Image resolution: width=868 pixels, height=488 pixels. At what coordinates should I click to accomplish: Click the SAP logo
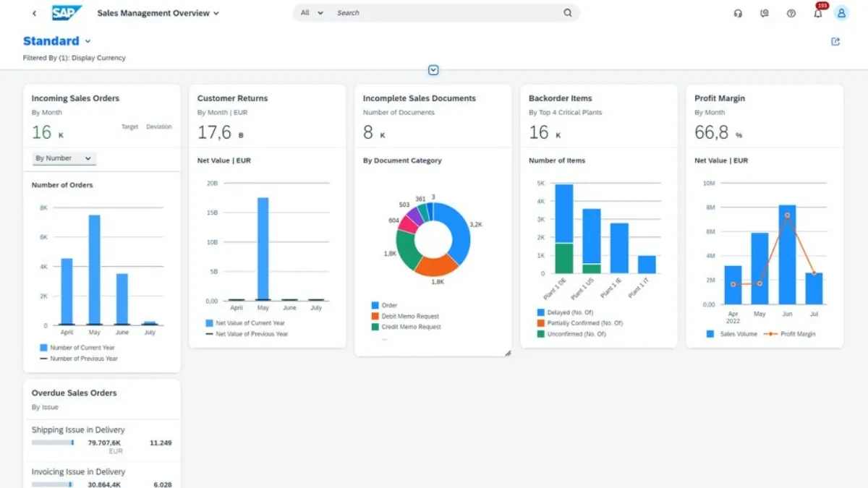point(67,13)
